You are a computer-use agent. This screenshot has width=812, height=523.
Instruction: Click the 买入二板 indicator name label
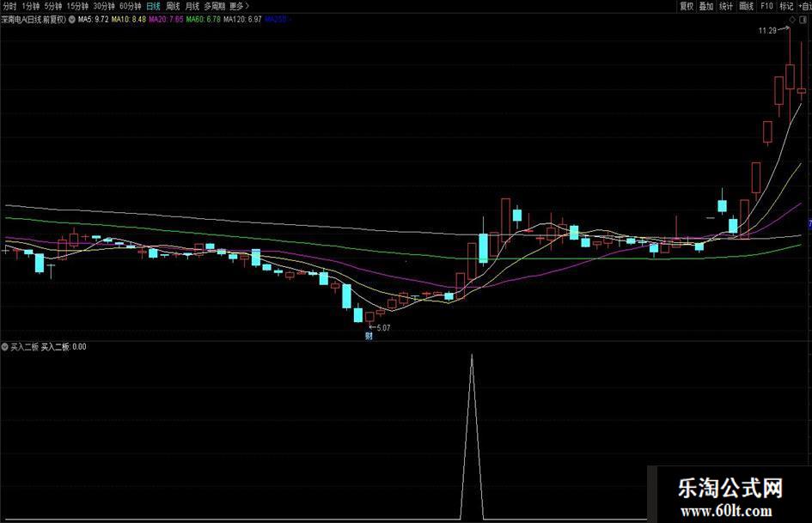(x=24, y=347)
